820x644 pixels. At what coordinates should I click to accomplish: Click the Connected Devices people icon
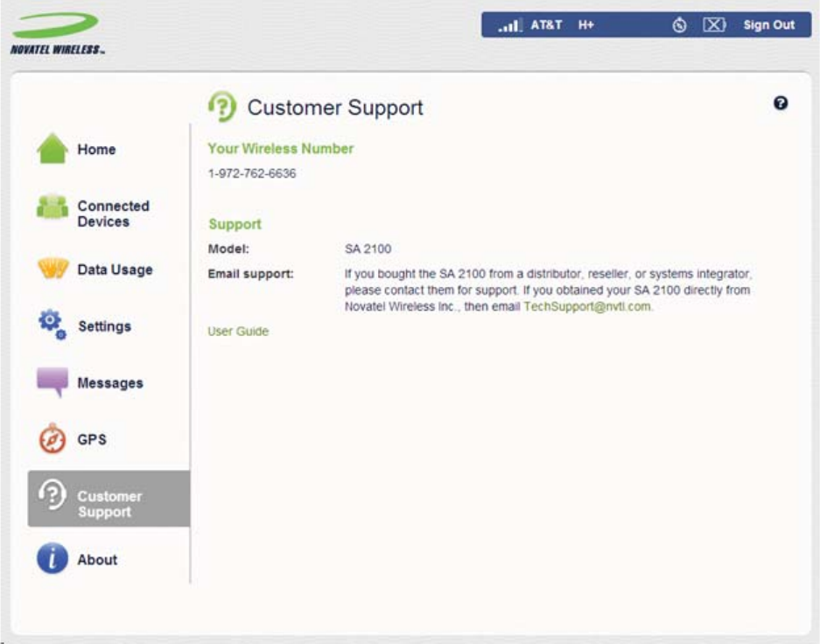coord(53,206)
